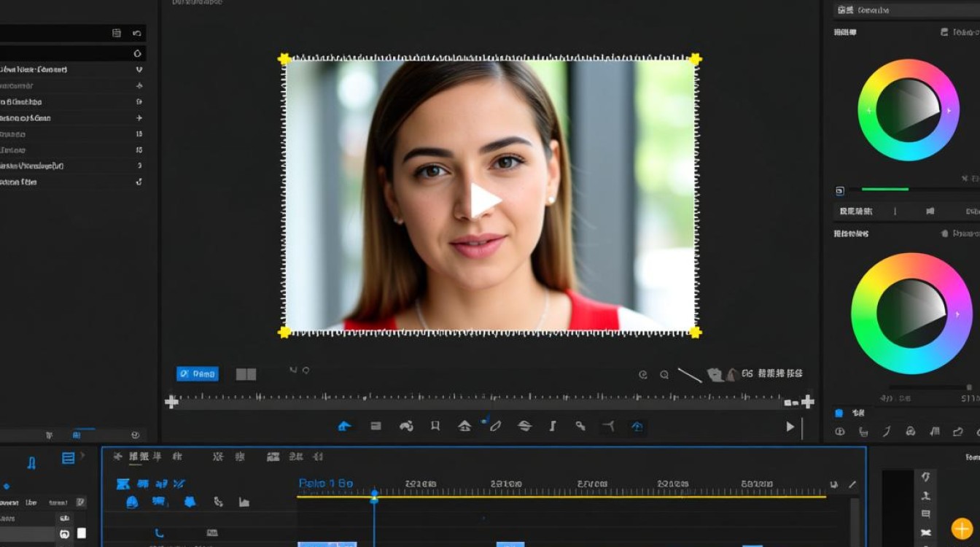This screenshot has width=980, height=547.
Task: Toggle the small square icon left of the green slider
Action: [840, 191]
